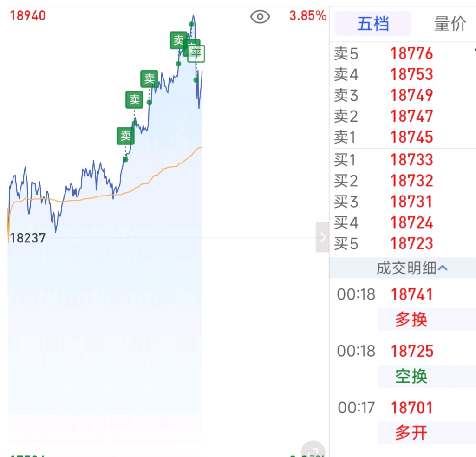The height and width of the screenshot is (457, 476).
Task: Collapse the 成交明细 section chevron
Action: (x=443, y=268)
